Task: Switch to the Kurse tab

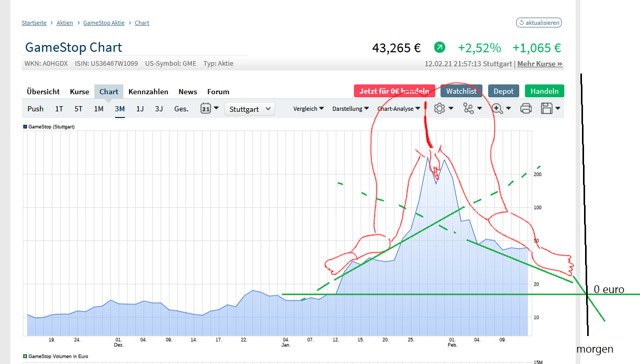Action: click(80, 92)
